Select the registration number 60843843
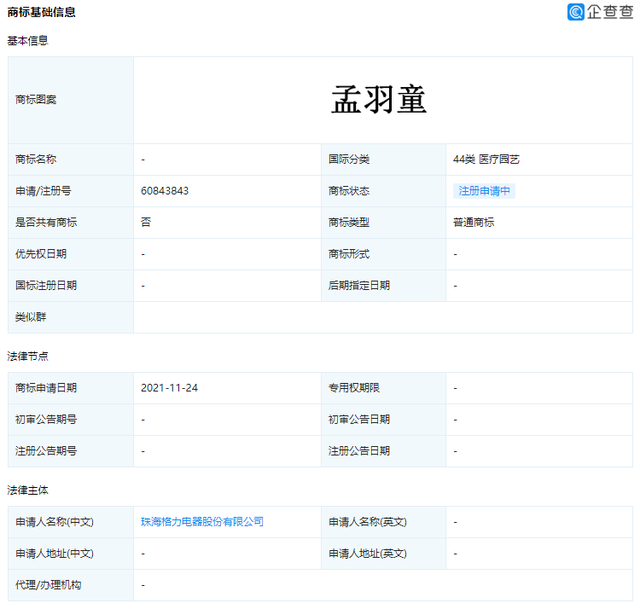This screenshot has height=609, width=640. pyautogui.click(x=165, y=191)
